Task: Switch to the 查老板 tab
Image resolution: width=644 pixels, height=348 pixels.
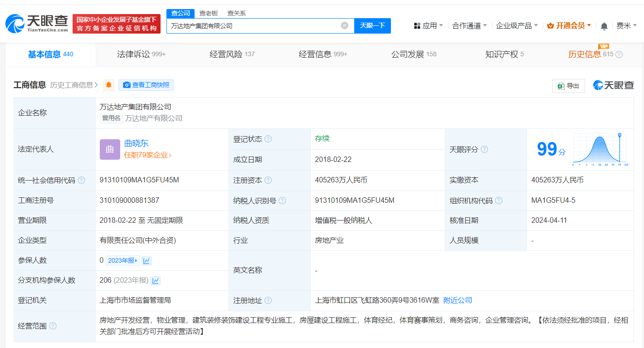Action: [x=209, y=13]
